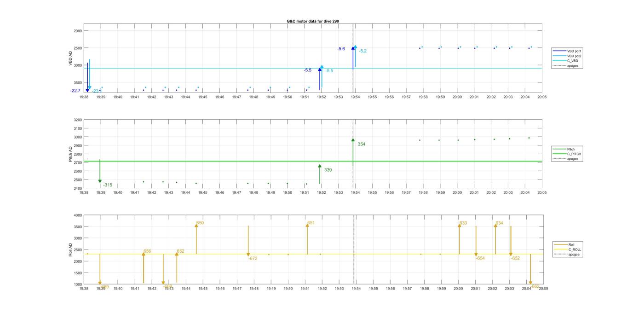Click the "Roll AD" y-axis label

[71, 249]
